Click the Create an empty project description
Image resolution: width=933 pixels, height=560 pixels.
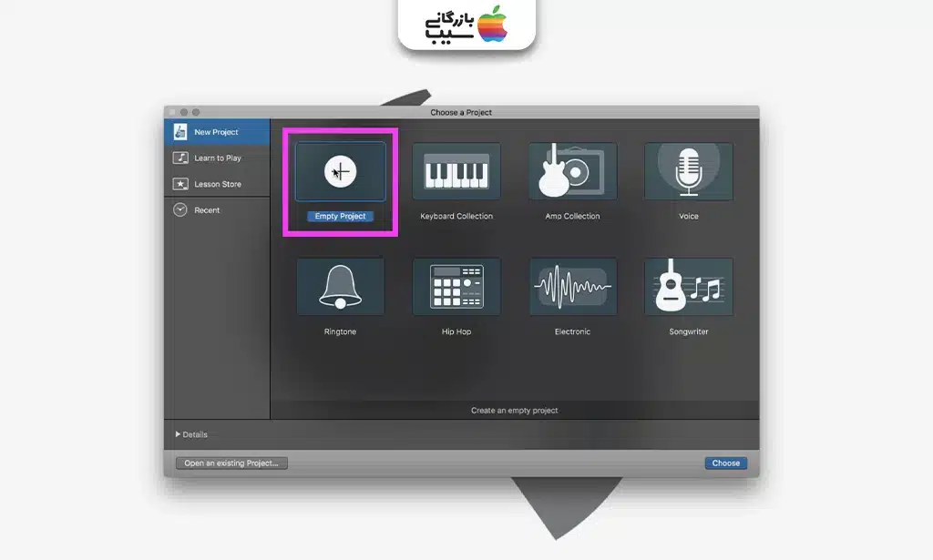tap(515, 410)
